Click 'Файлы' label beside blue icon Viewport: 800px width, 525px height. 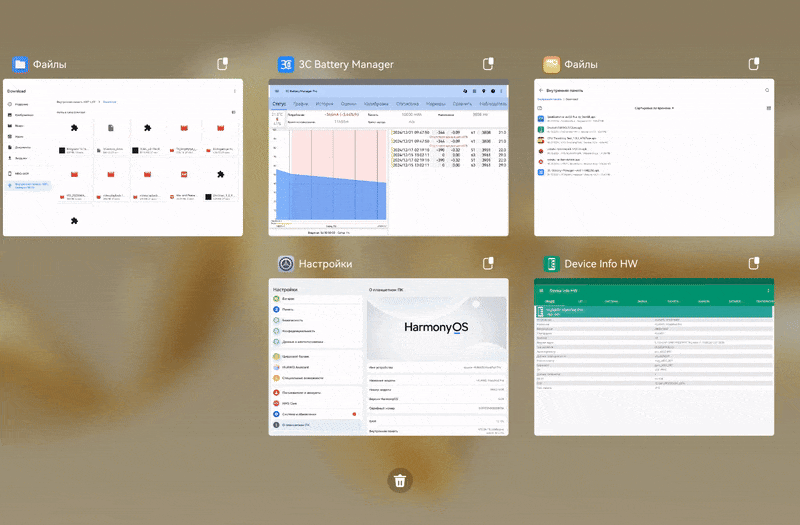pyautogui.click(x=49, y=64)
